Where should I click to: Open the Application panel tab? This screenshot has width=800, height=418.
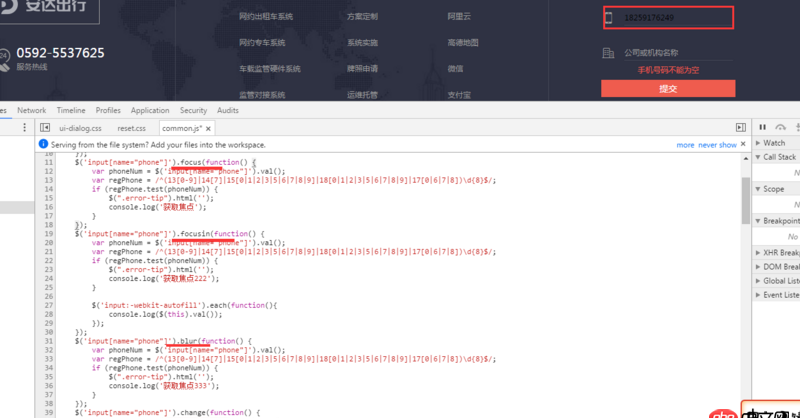coord(149,110)
